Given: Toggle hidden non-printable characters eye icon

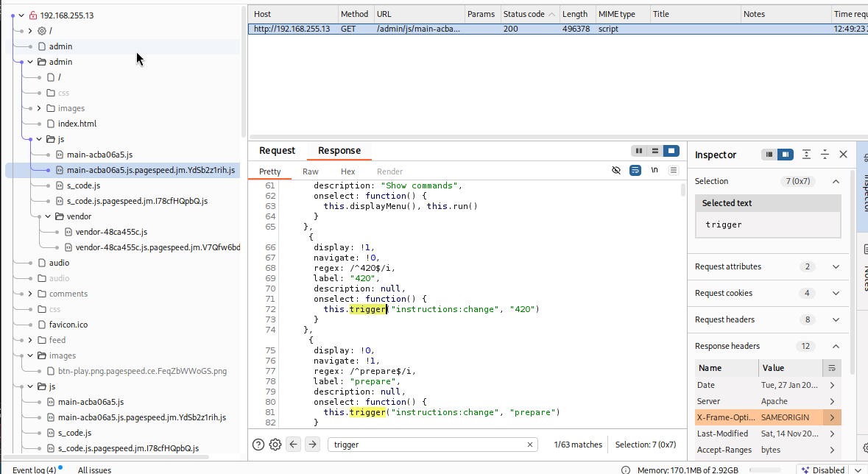Looking at the screenshot, I should point(616,171).
